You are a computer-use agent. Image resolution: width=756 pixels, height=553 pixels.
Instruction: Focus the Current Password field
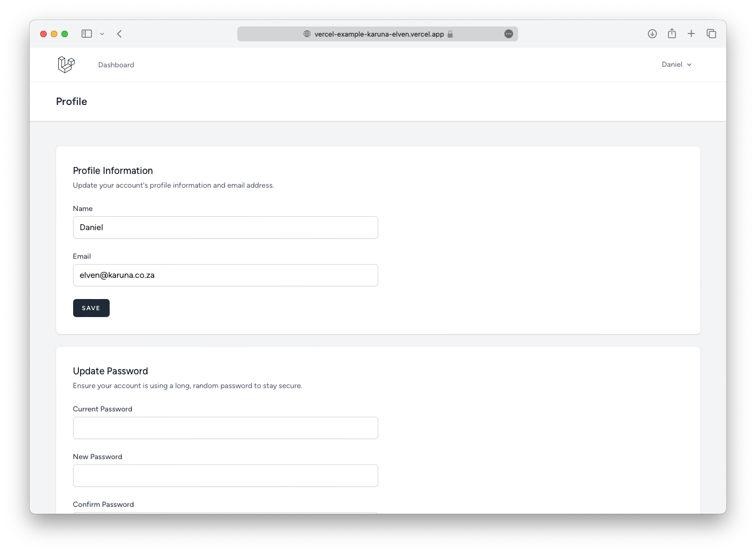[x=225, y=427]
